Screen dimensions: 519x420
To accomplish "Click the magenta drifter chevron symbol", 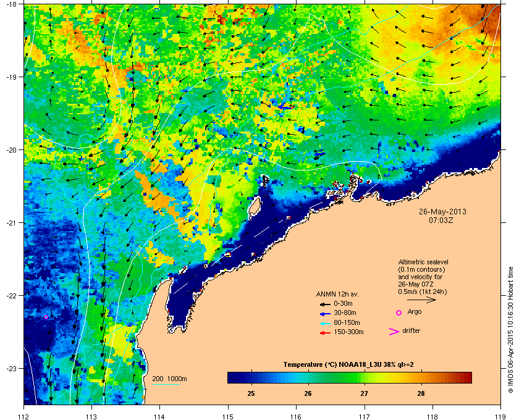I will tap(394, 332).
